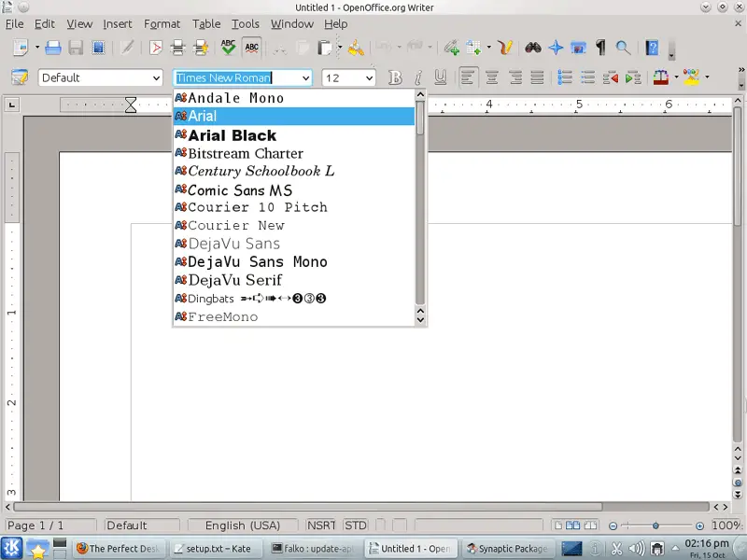Collapse font name dropdown arrow

pos(305,78)
